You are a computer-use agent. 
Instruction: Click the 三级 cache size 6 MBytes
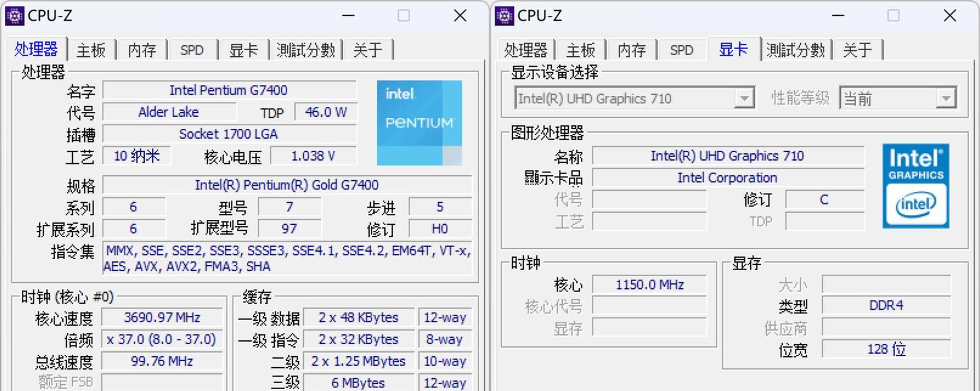[x=359, y=383]
